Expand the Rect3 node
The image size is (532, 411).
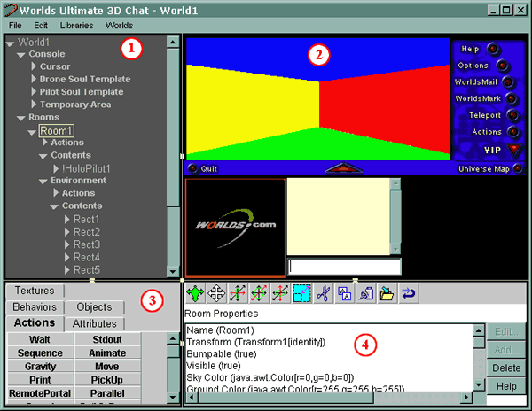click(67, 244)
